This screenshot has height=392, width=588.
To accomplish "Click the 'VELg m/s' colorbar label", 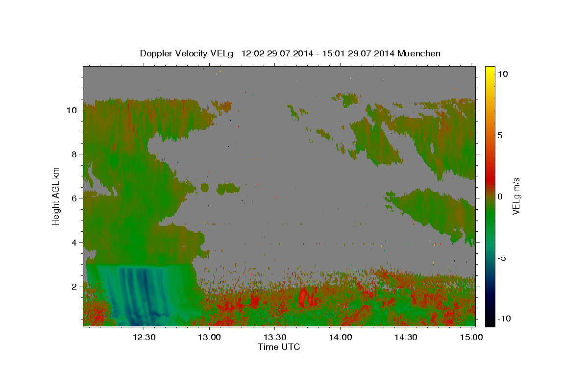I will tap(516, 196).
